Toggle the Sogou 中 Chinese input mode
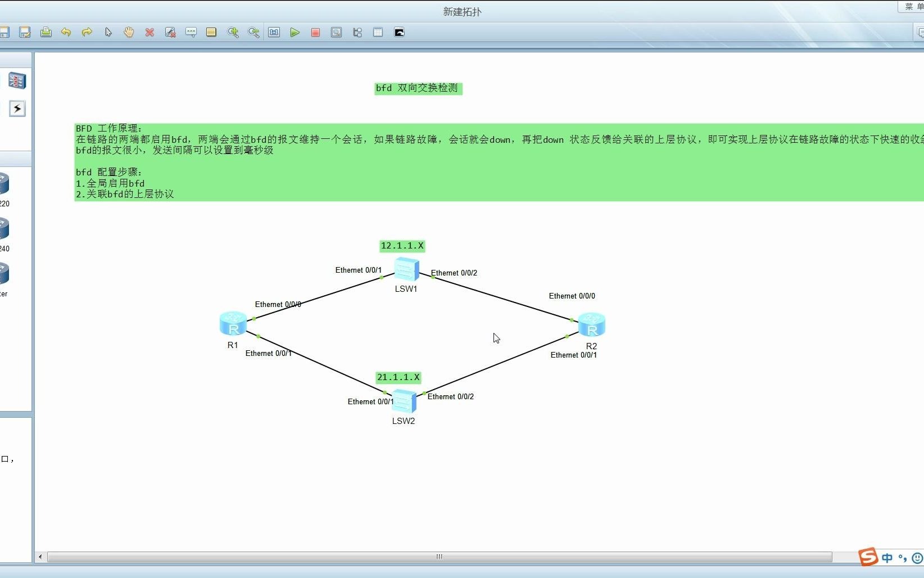The height and width of the screenshot is (578, 924). 887,558
